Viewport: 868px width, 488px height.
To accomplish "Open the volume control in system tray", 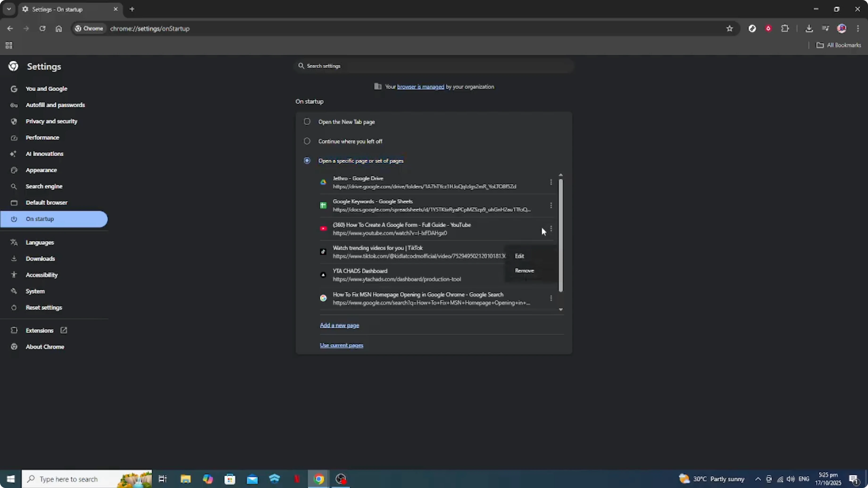I will point(790,479).
